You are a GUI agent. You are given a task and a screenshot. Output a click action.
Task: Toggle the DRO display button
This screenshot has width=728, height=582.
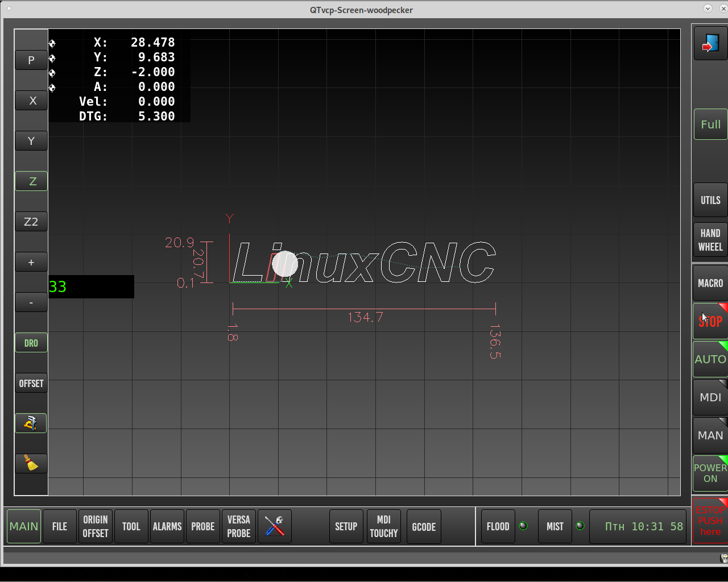click(x=31, y=343)
